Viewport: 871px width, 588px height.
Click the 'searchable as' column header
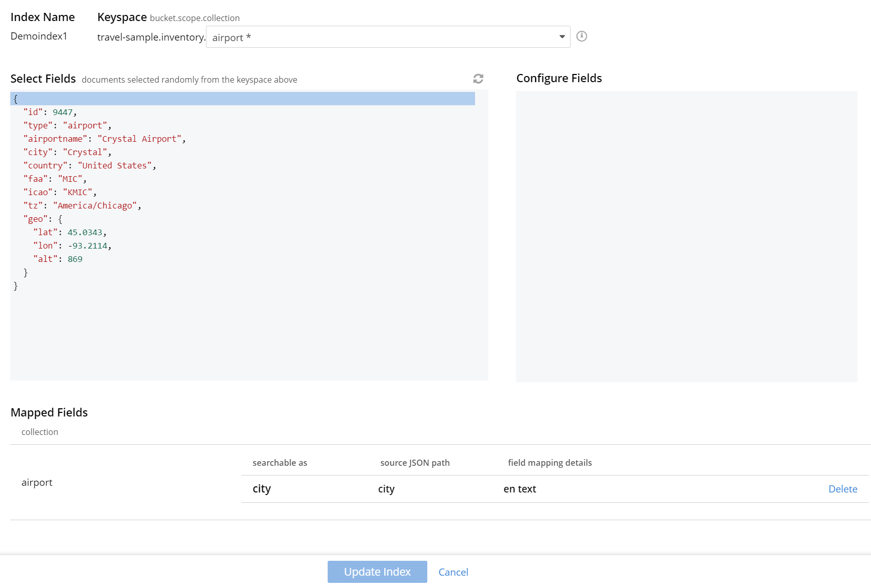click(x=280, y=463)
